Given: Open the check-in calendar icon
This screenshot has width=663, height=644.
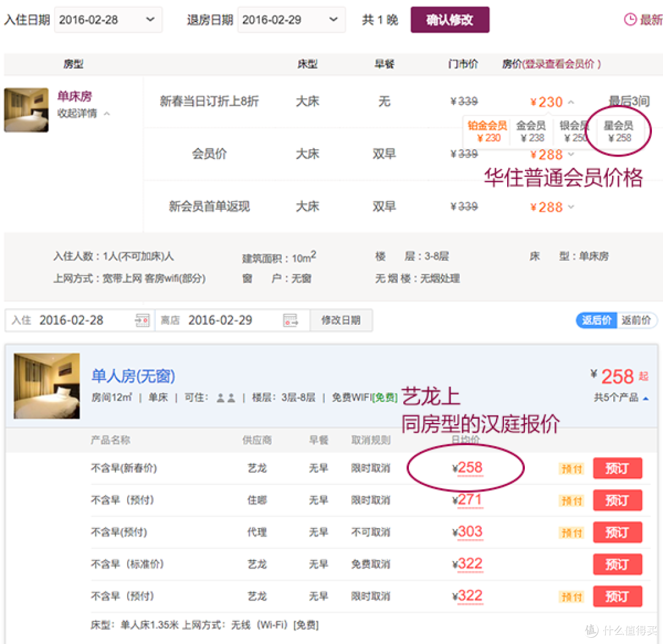Looking at the screenshot, I should point(142,320).
